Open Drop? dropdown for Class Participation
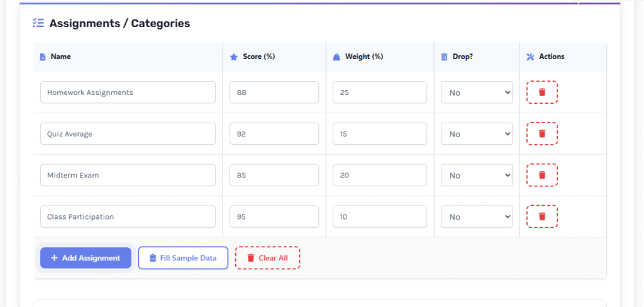The image size is (644, 307). (x=477, y=216)
